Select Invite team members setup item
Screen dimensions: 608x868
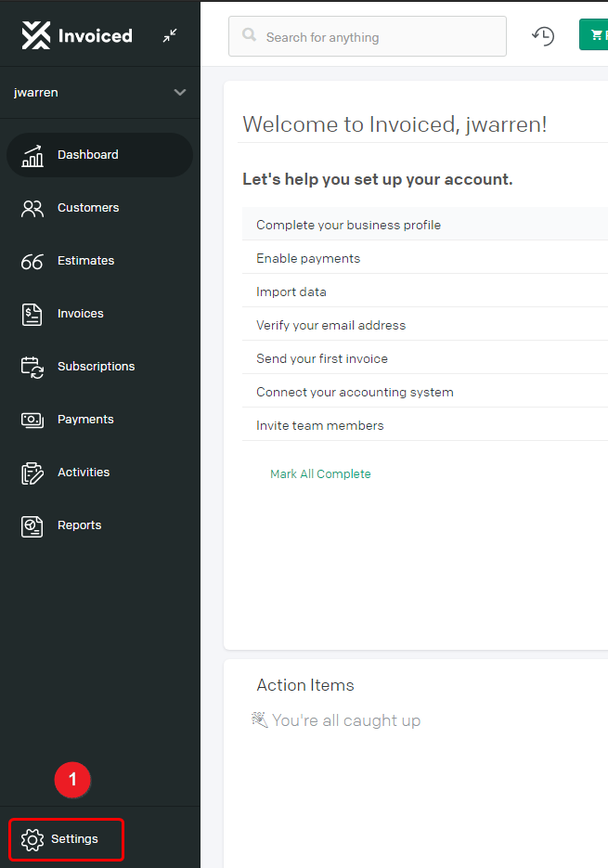425,425
